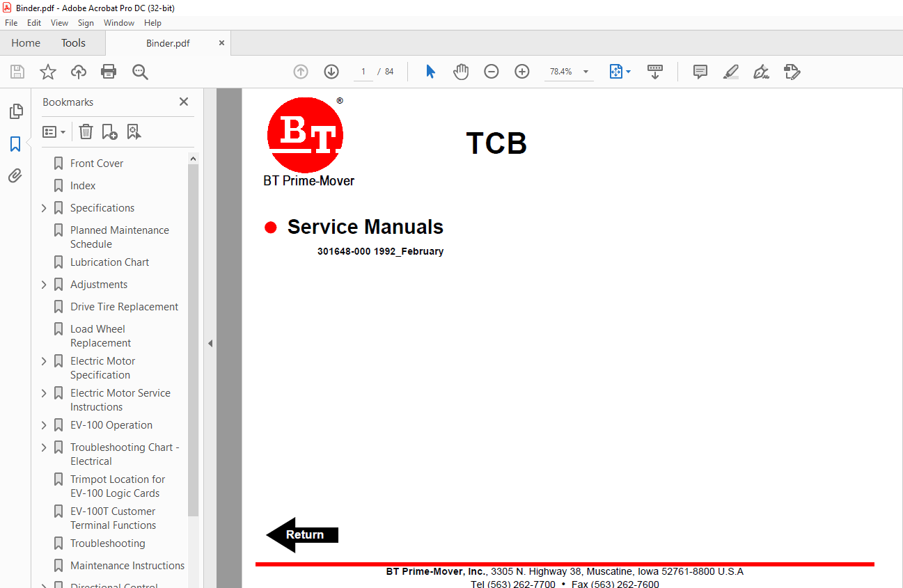
Task: Open the Help menu
Action: 152,23
